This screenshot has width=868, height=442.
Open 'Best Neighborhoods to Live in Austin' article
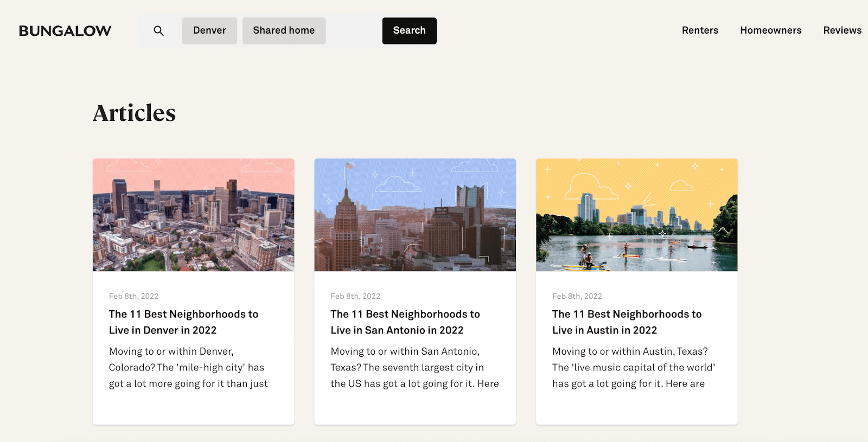(x=627, y=322)
